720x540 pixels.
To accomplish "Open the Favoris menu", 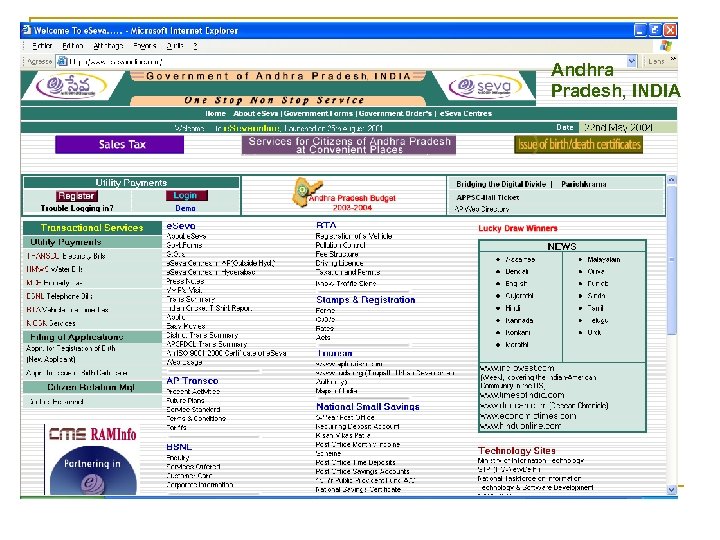I will click(145, 46).
